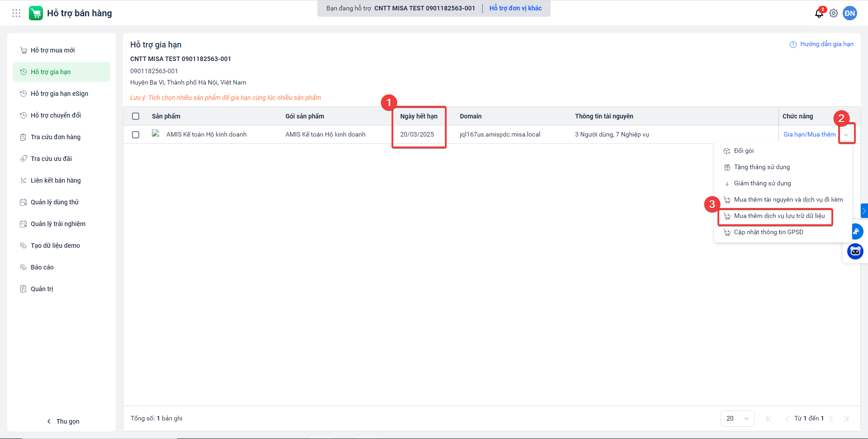
Task: Click the jql167us.amispdc.misa.local domain cell
Action: [x=500, y=135]
